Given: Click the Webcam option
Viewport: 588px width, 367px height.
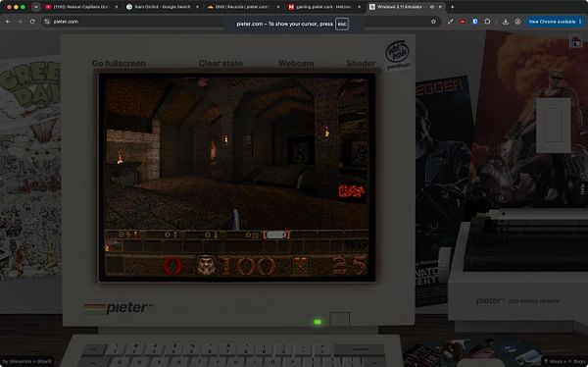Looking at the screenshot, I should pyautogui.click(x=296, y=64).
